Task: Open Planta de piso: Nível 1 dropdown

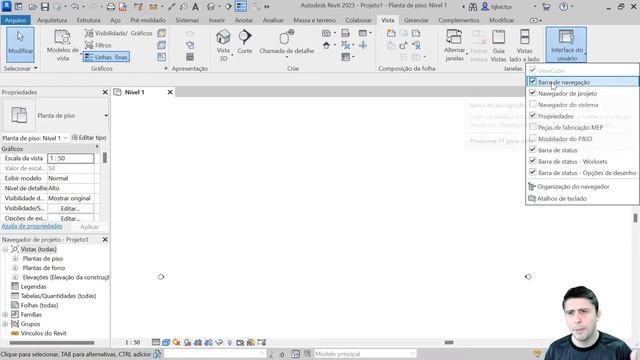Action: tap(35, 138)
